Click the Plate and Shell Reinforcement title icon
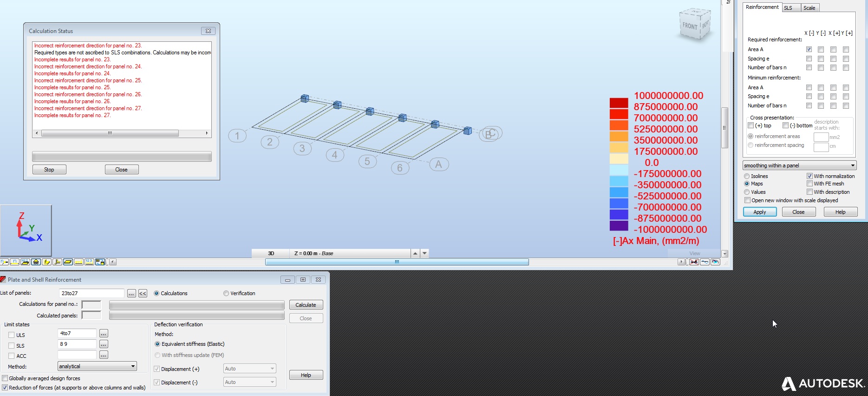This screenshot has height=396, width=868. [3, 279]
